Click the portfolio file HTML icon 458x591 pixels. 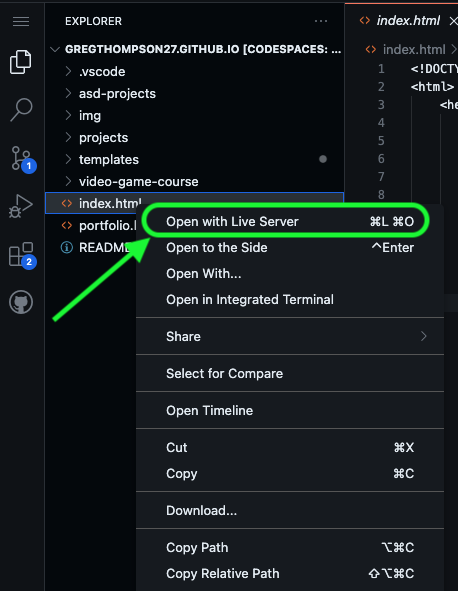click(67, 225)
